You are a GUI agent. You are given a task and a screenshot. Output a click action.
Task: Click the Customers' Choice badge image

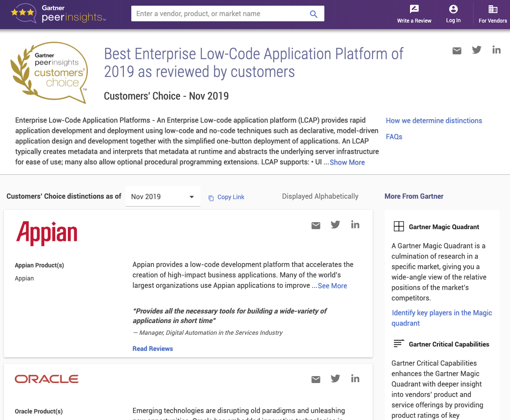click(49, 73)
